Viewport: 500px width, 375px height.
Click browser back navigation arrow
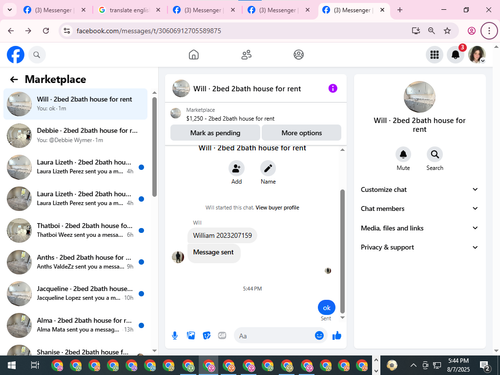pos(11,31)
